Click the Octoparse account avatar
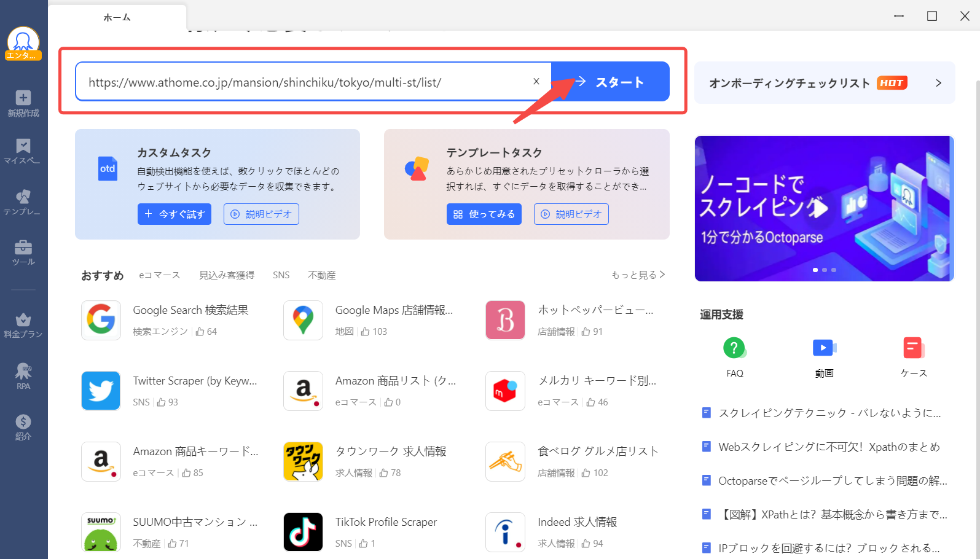Screen dimensions: 980x559 tap(23, 44)
